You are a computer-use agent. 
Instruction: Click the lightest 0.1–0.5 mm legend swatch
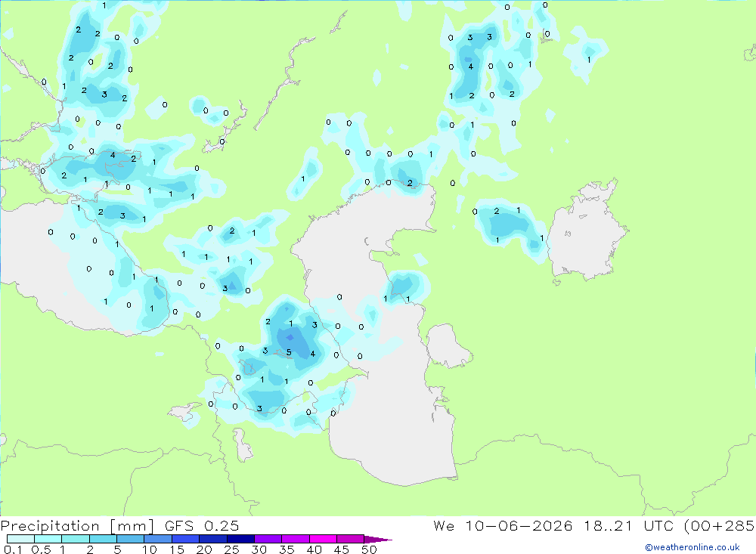click(20, 539)
